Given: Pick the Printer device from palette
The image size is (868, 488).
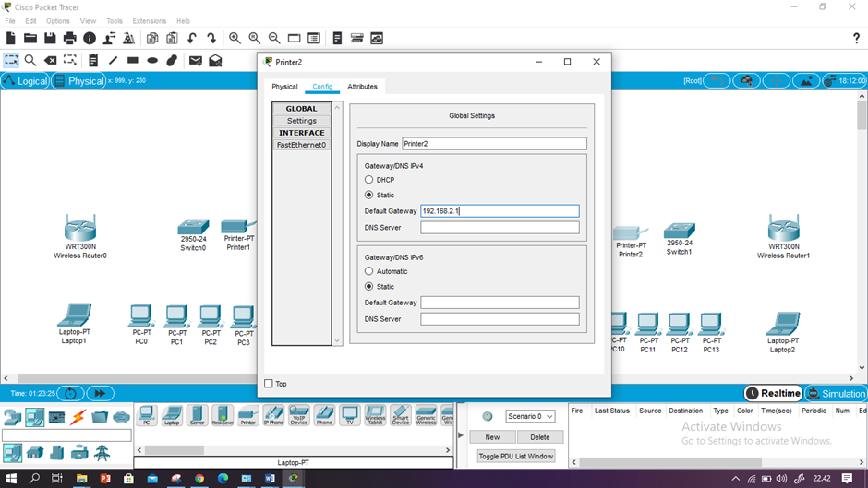Looking at the screenshot, I should (x=248, y=415).
